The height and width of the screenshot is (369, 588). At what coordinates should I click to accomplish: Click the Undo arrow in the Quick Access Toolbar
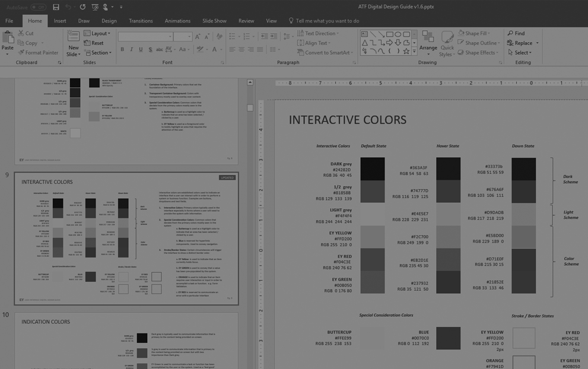click(68, 7)
